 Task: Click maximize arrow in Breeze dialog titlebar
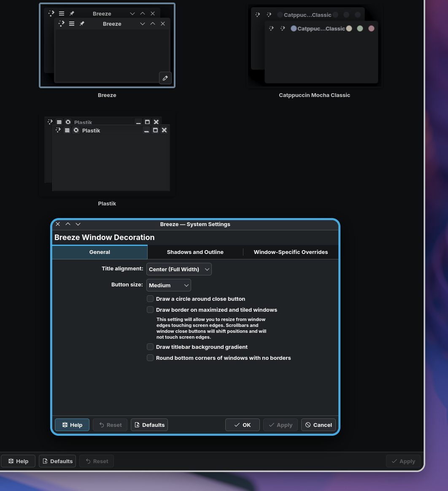[68, 224]
